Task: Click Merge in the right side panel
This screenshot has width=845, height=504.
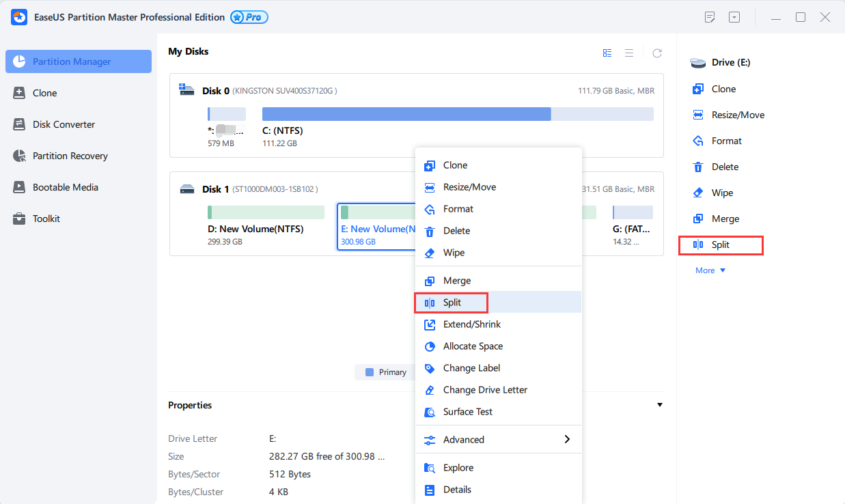Action: pos(725,219)
